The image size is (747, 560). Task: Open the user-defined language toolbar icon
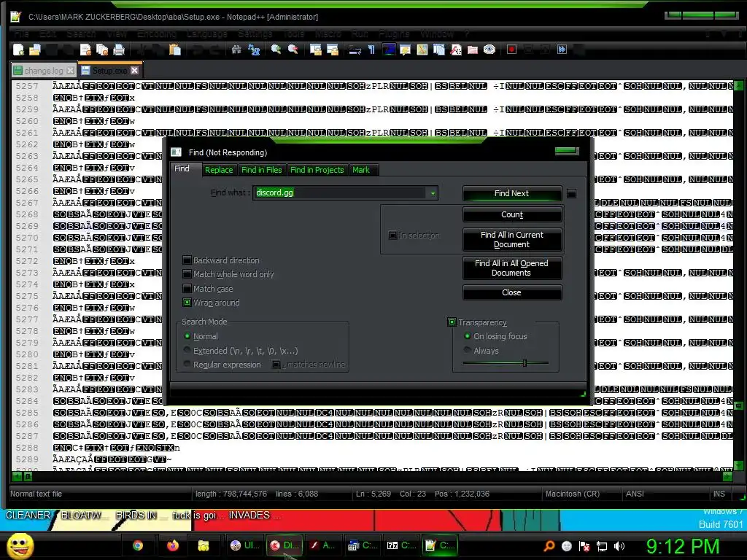pyautogui.click(x=405, y=50)
